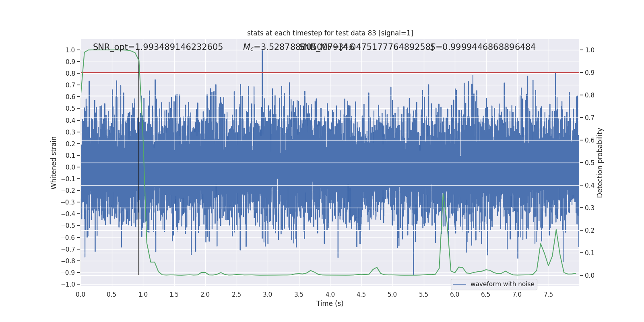Click the Time (s) x-axis label
The image size is (644, 322).
click(330, 303)
